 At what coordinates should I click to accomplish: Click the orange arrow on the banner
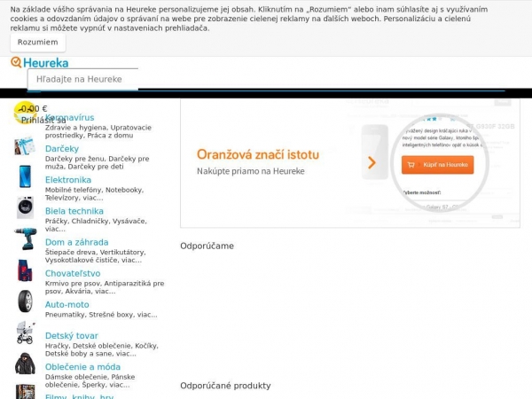pyautogui.click(x=372, y=163)
